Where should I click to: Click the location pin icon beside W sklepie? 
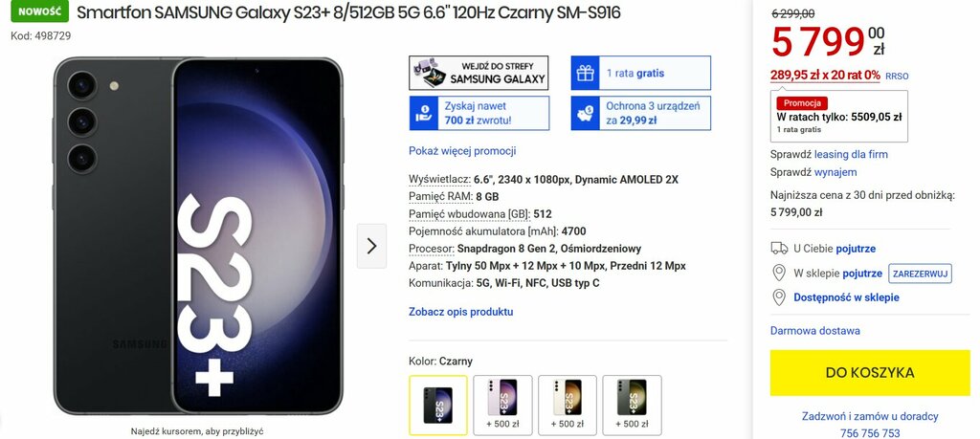click(779, 273)
